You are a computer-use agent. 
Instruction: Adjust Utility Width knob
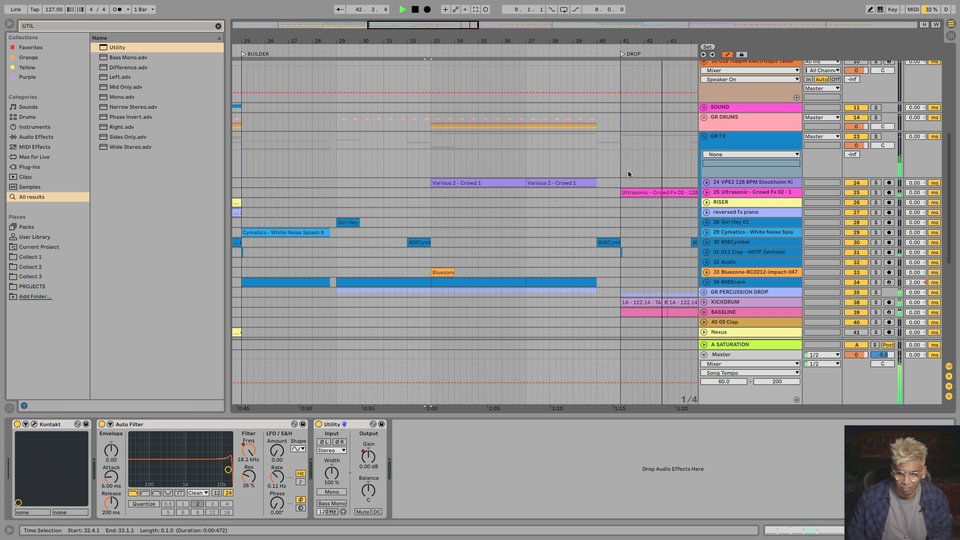point(331,472)
